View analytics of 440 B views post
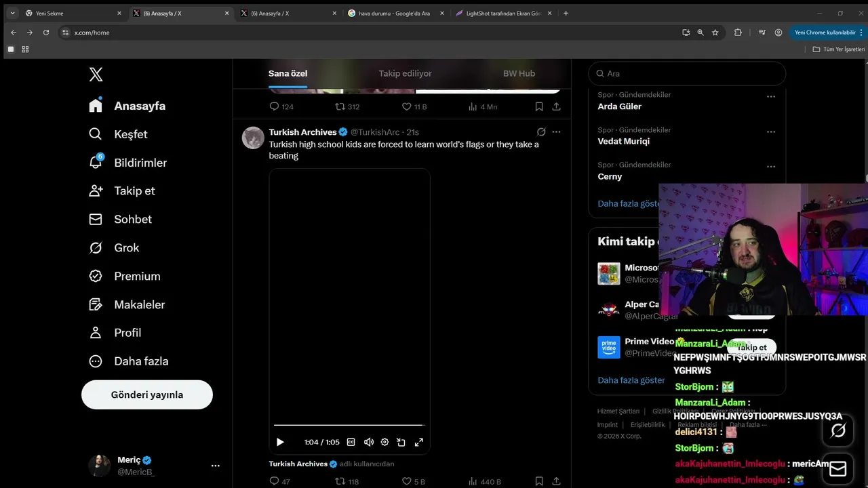Viewport: 868px width, 488px height. pos(484,481)
